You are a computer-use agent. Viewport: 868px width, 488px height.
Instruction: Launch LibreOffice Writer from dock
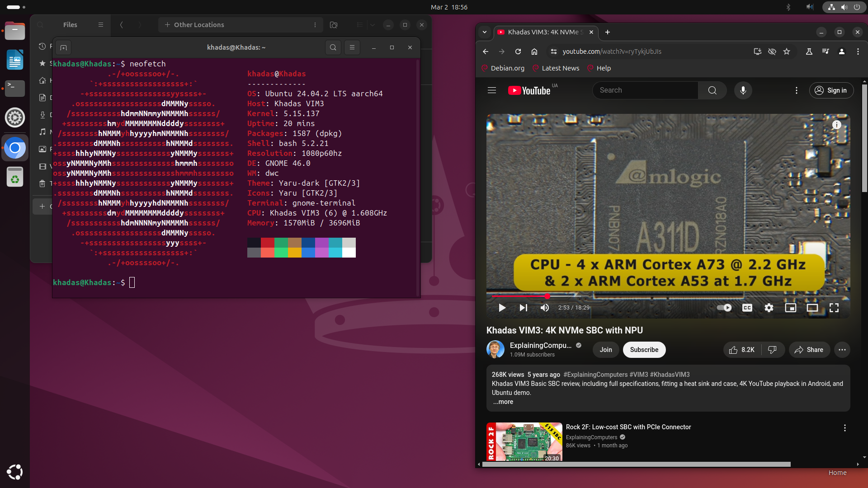(x=15, y=60)
